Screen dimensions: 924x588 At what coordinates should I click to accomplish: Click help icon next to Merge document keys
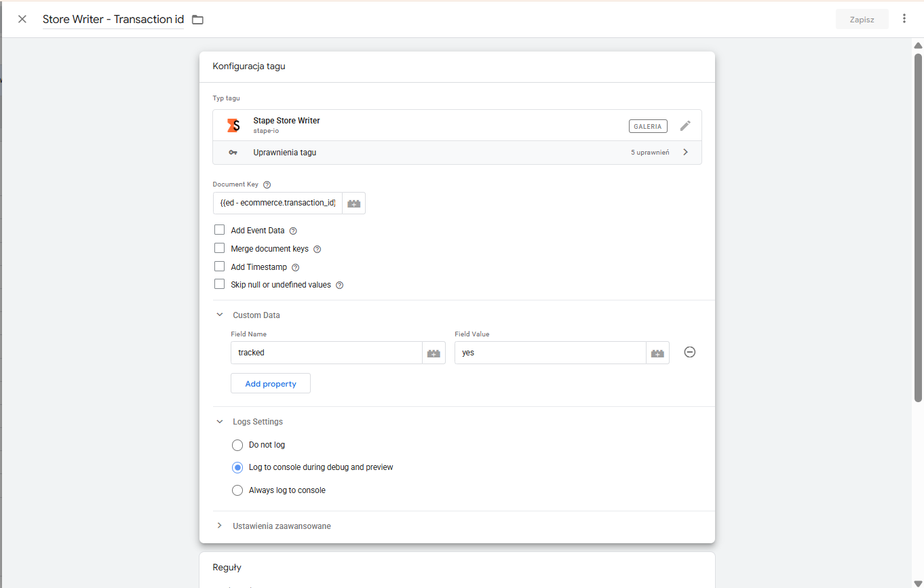coord(317,249)
